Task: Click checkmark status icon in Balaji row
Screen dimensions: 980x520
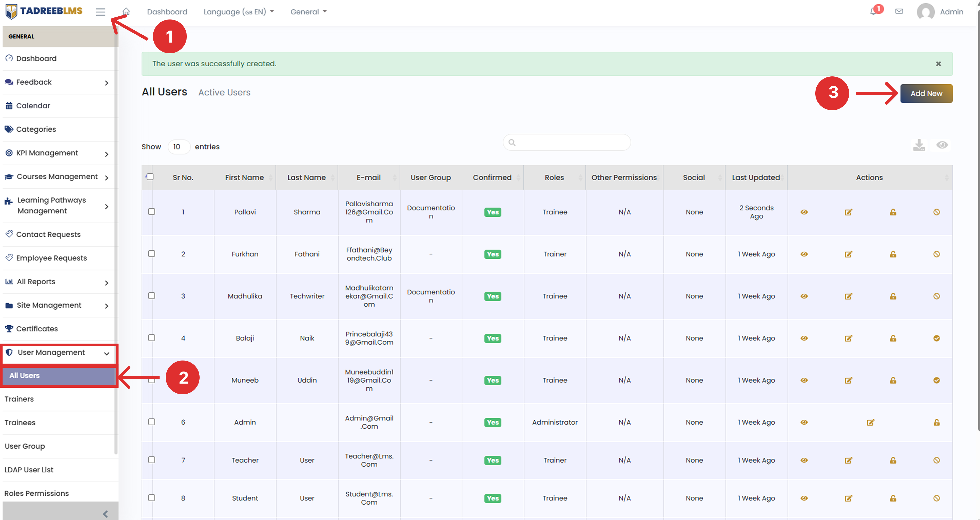Action: click(937, 338)
